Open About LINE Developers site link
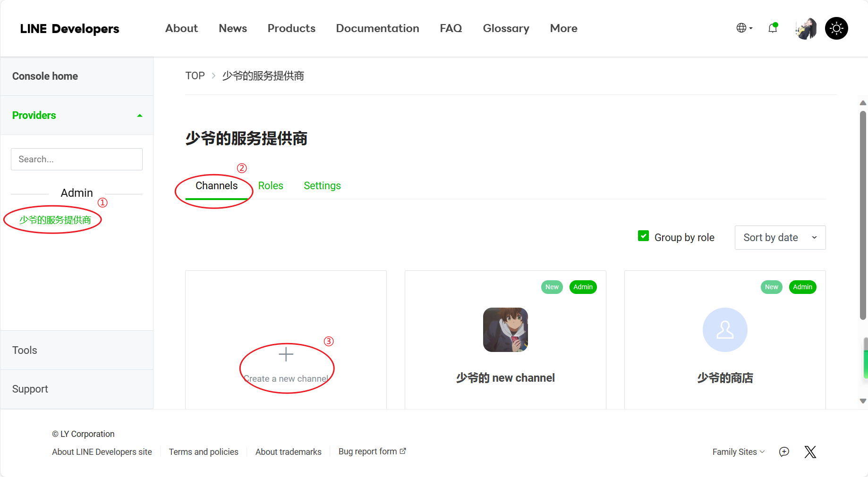This screenshot has width=868, height=477. pyautogui.click(x=102, y=452)
